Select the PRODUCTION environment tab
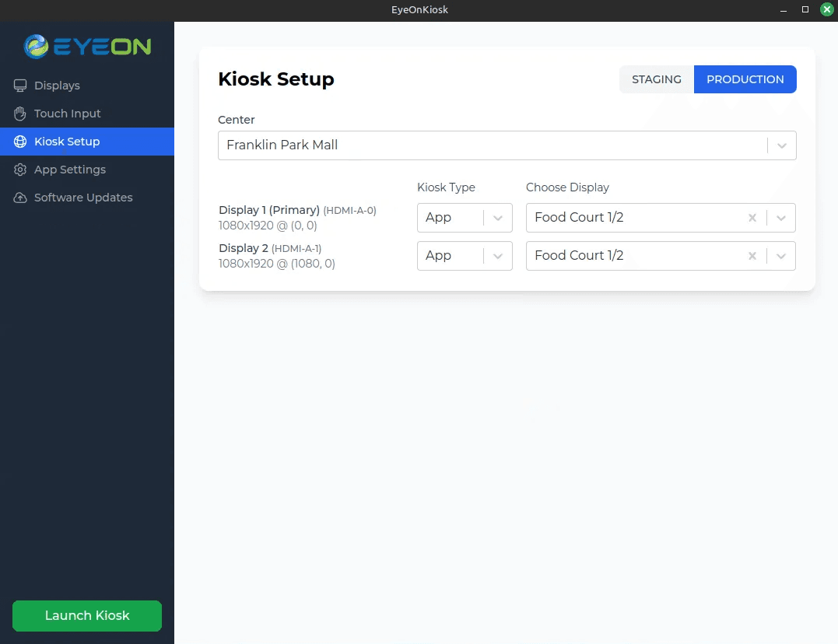The height and width of the screenshot is (644, 838). point(745,79)
